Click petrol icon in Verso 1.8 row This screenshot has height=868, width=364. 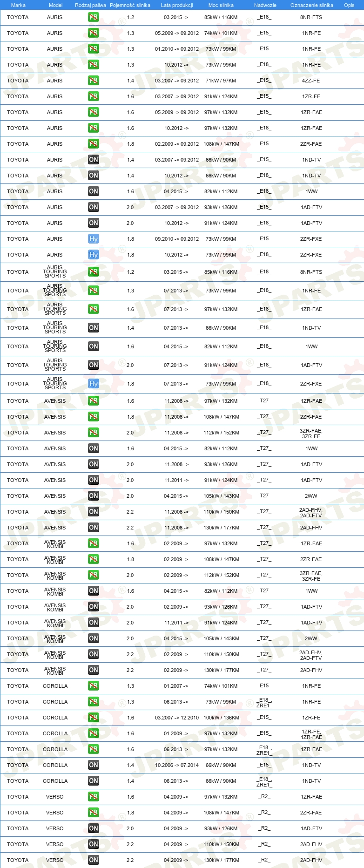point(94,813)
